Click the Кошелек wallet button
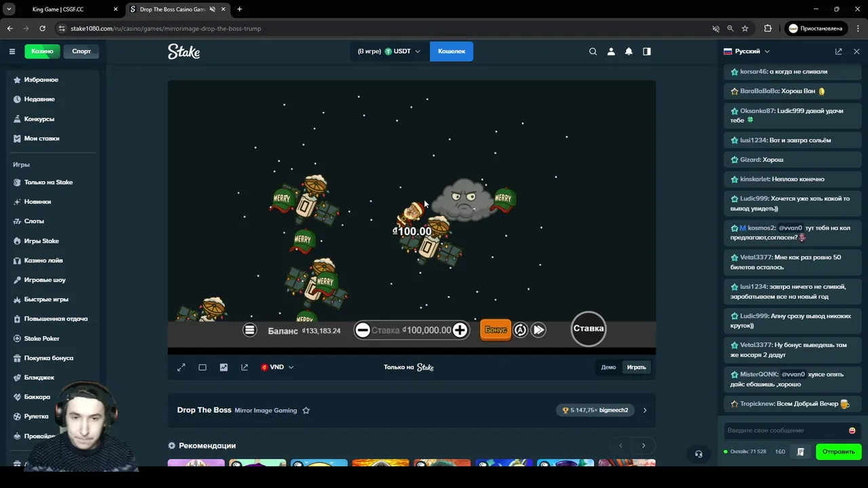This screenshot has height=488, width=868. [x=452, y=52]
